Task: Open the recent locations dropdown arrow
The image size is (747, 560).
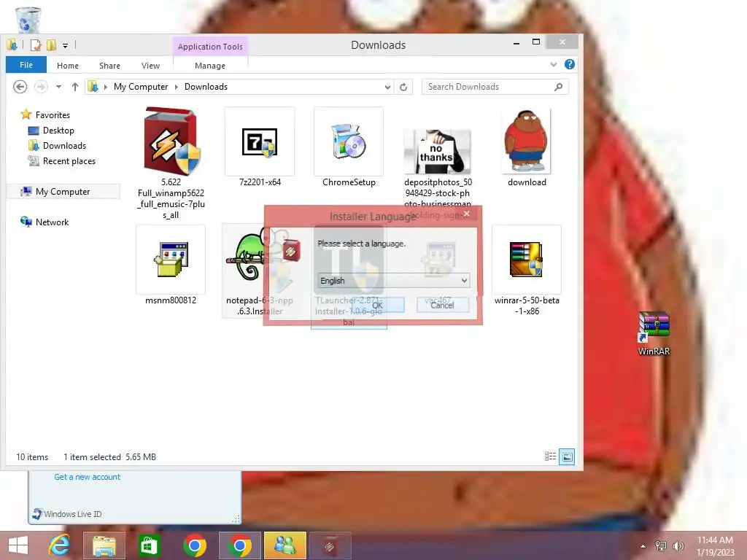Action: 58,87
